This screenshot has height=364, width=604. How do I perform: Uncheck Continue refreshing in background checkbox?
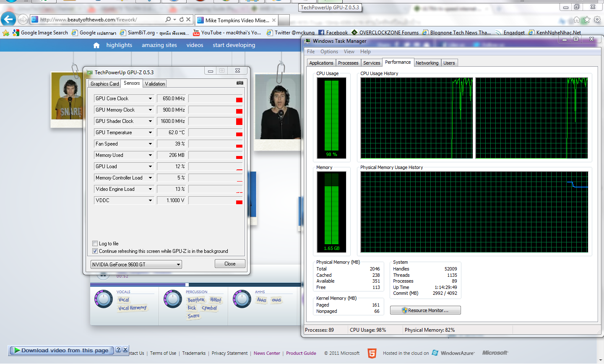click(95, 251)
